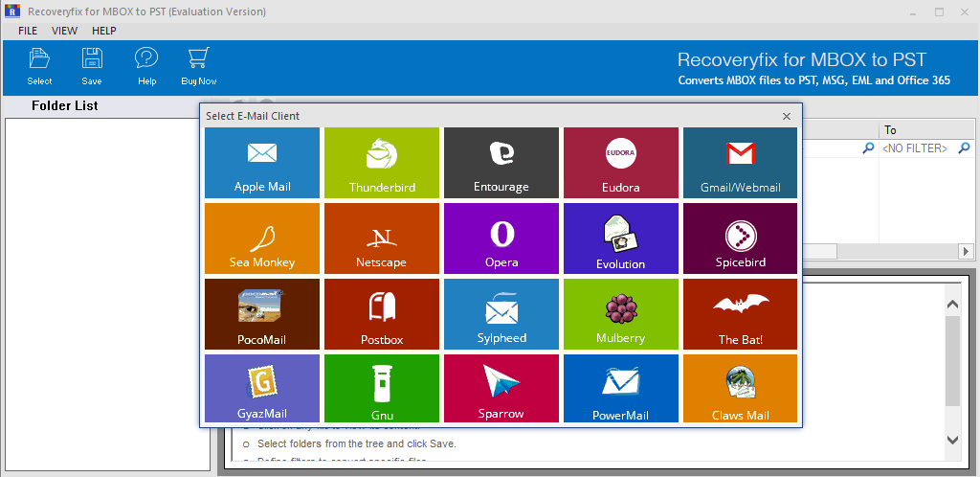Close the Select E-Mail Client dialog
Viewport: 980px width, 477px height.
[787, 116]
